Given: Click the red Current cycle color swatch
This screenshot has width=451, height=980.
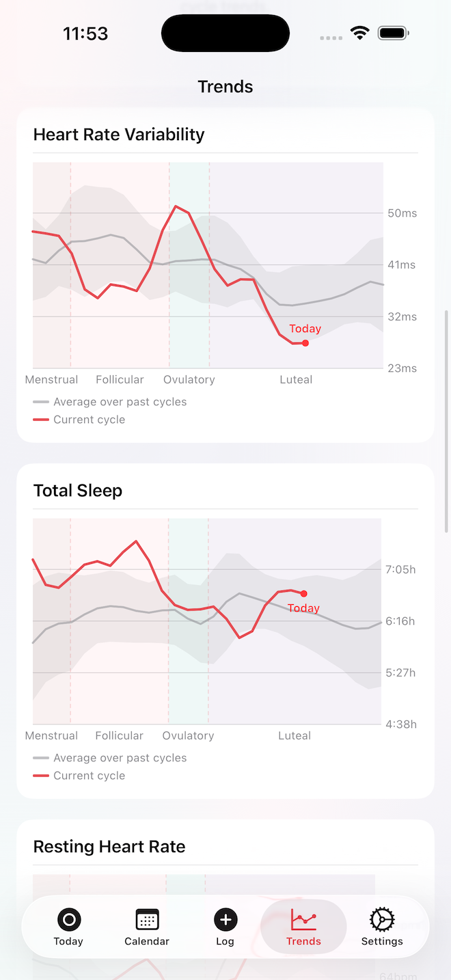Looking at the screenshot, I should pos(40,419).
